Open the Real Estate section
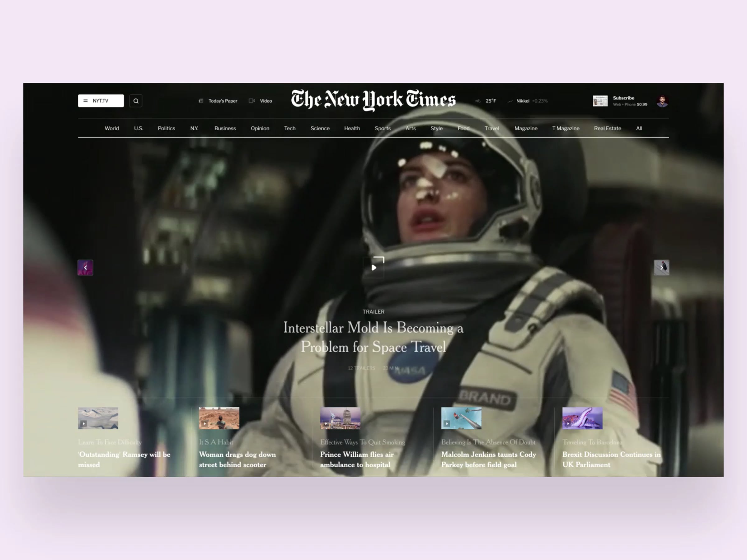Screen dimensions: 747x560 click(608, 128)
